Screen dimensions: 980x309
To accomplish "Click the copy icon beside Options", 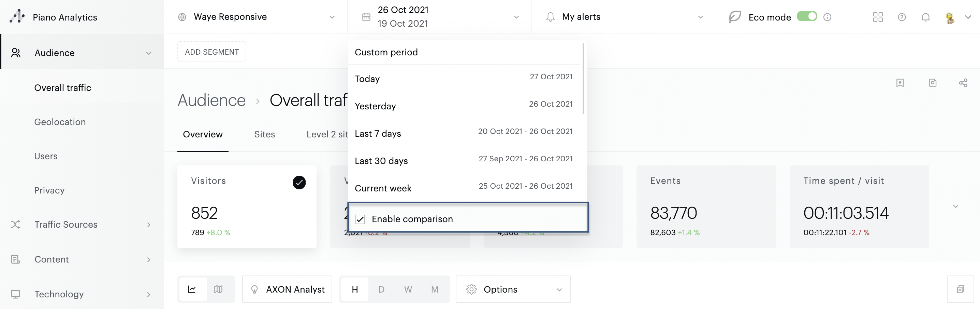I will [x=960, y=289].
